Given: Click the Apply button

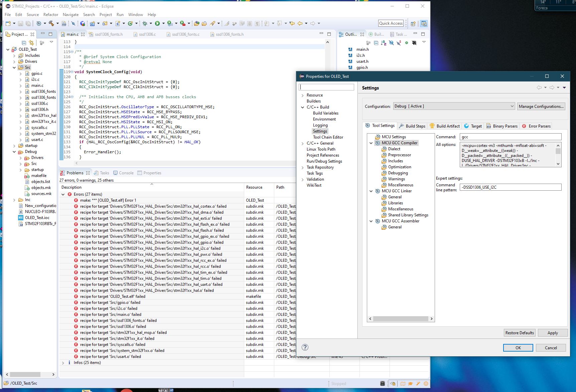Looking at the screenshot, I should tap(553, 333).
